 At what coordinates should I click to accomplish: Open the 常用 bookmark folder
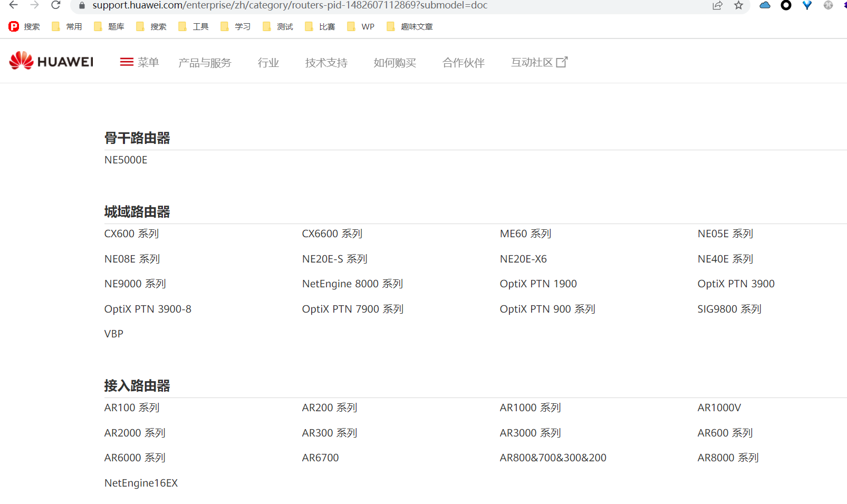(67, 26)
